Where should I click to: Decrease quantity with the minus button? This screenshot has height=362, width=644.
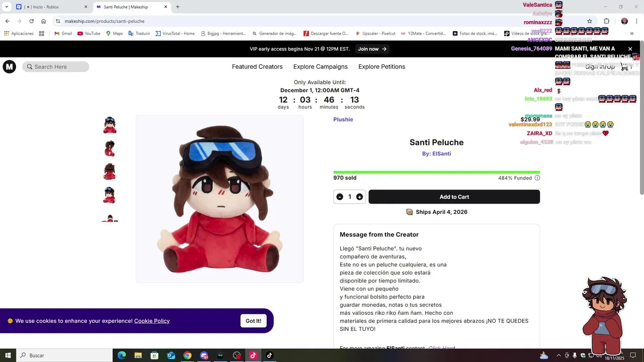(340, 197)
